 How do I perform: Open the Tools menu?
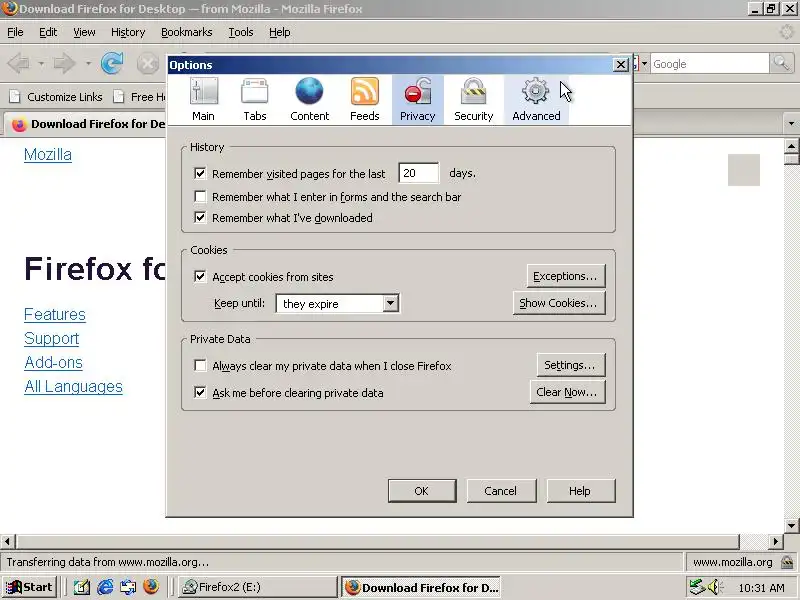pyautogui.click(x=241, y=32)
